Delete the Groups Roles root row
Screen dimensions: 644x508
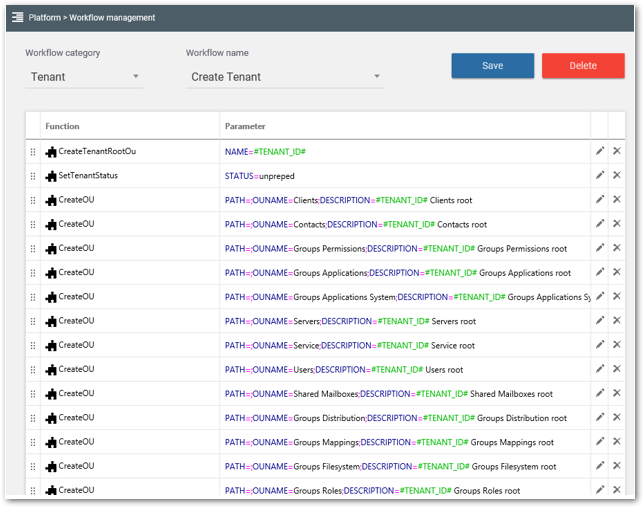tap(616, 490)
